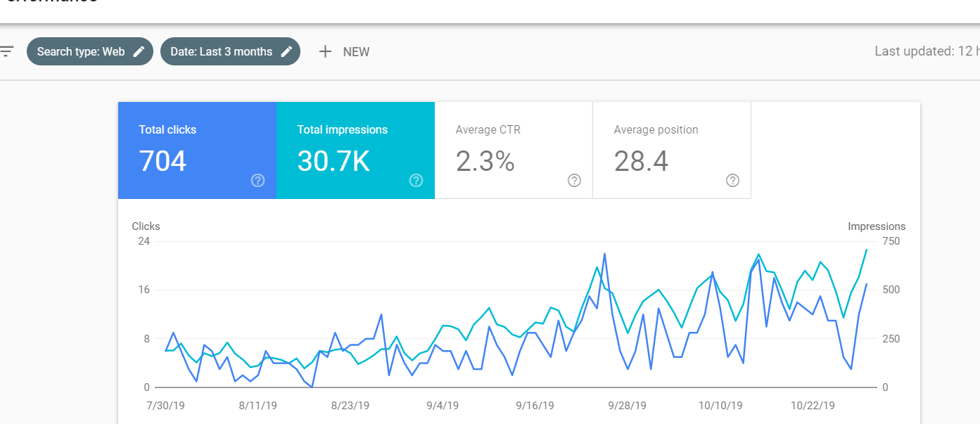This screenshot has width=980, height=424.
Task: Click the Last updated text
Action: [x=927, y=51]
